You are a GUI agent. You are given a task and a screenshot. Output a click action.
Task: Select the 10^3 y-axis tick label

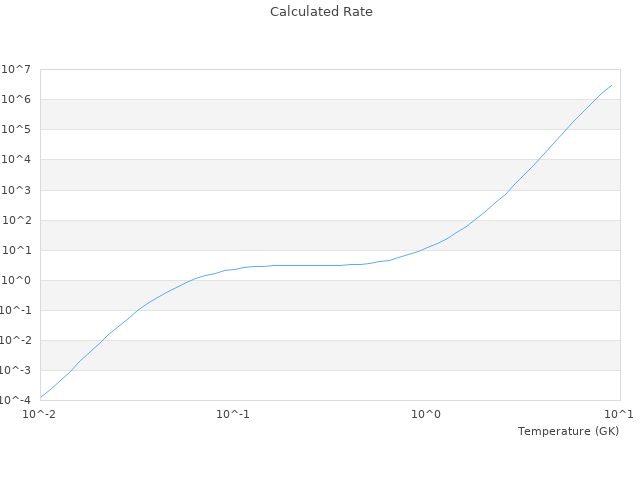[16, 190]
